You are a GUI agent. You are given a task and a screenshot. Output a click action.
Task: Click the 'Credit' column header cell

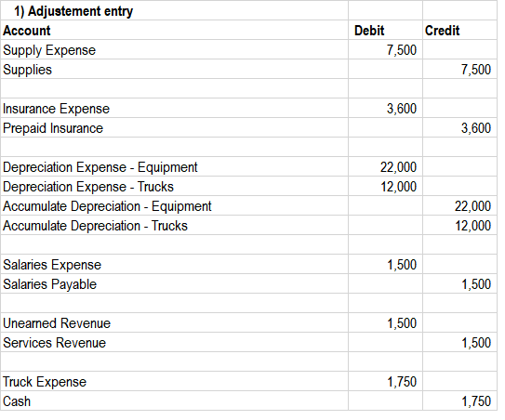tap(460, 31)
